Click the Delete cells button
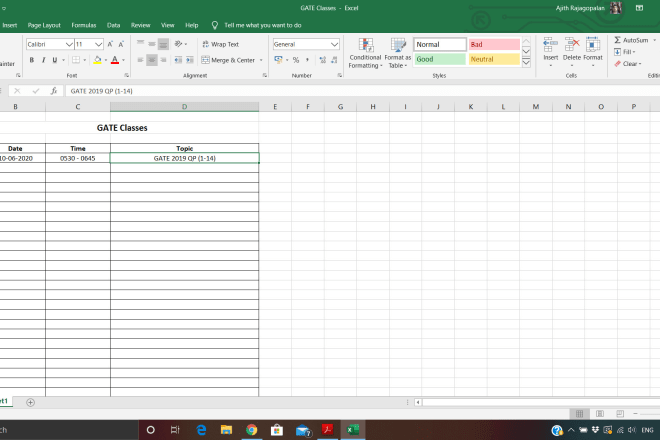Image resolution: width=660 pixels, height=440 pixels. pyautogui.click(x=572, y=47)
